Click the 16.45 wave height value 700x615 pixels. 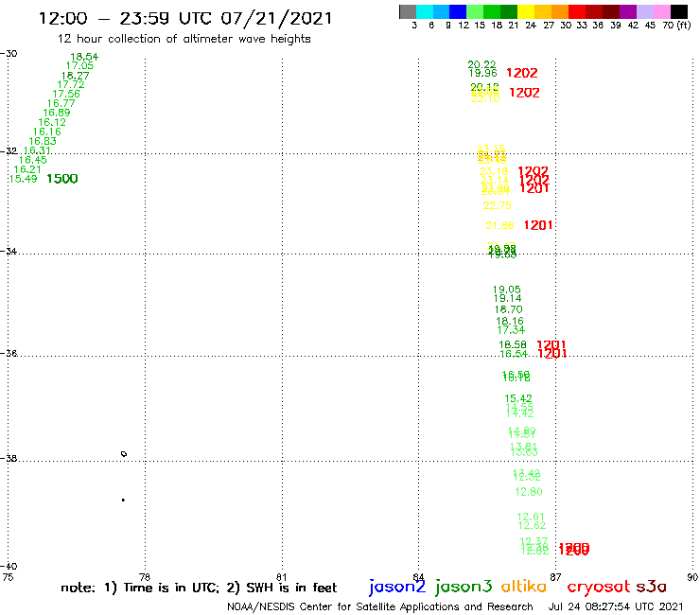32,160
